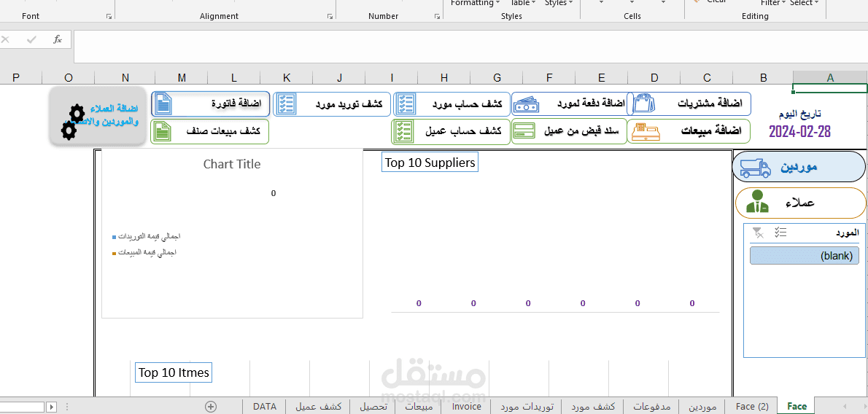Click اضافة دفعة لمورد button
Viewport: 868px width, 414px height.
pyautogui.click(x=569, y=103)
